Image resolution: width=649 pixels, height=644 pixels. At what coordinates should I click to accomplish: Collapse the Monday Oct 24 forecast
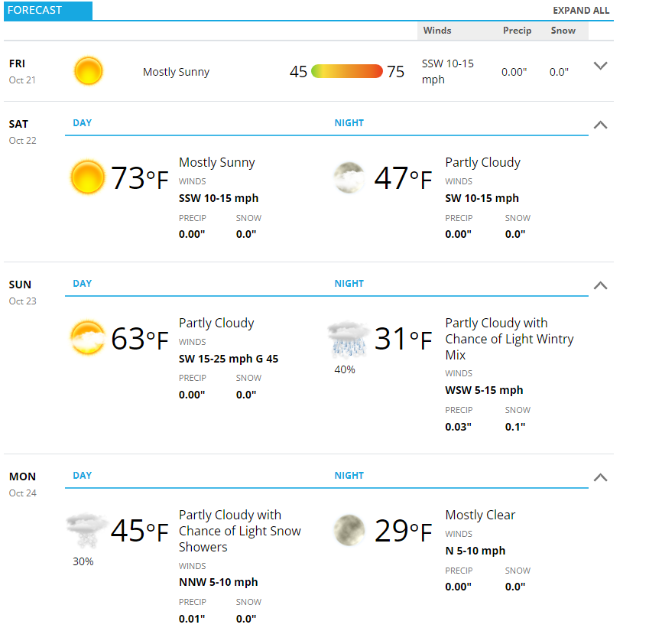pos(600,477)
